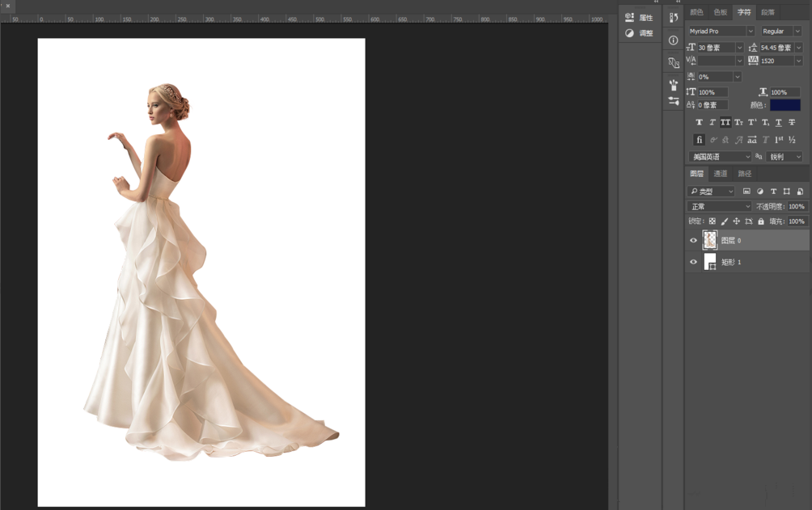Click lock transparent pixels icon
Screen dimensions: 812x510
(713, 221)
